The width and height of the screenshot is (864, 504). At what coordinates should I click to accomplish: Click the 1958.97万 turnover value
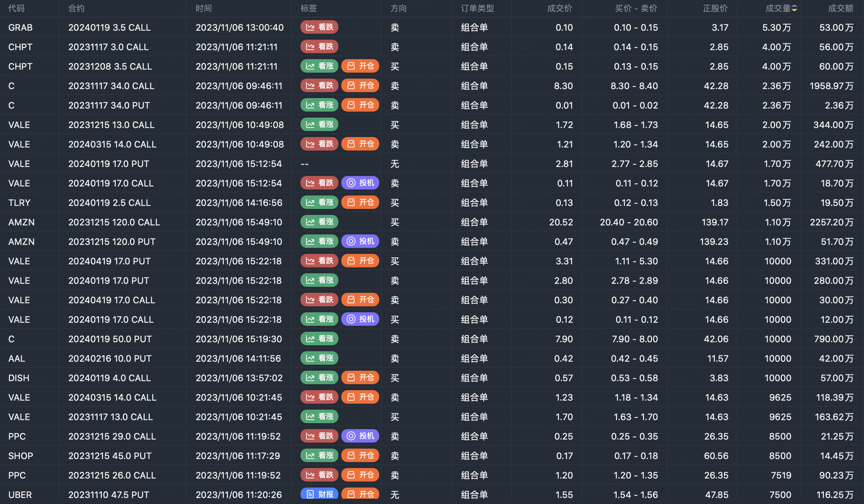(832, 86)
